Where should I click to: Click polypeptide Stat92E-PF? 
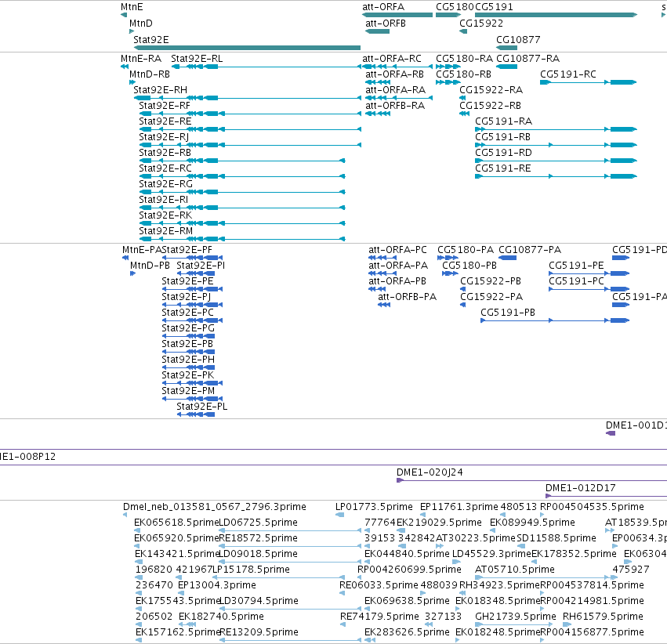(192, 258)
